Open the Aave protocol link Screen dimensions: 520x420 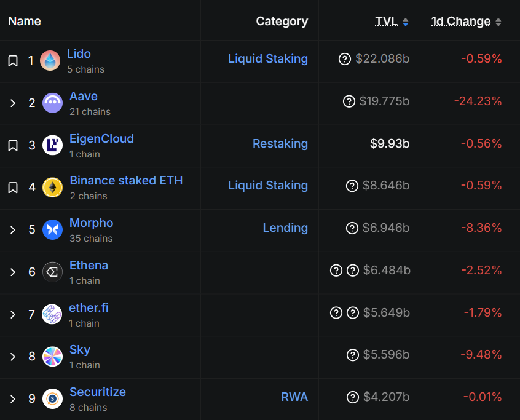[84, 96]
